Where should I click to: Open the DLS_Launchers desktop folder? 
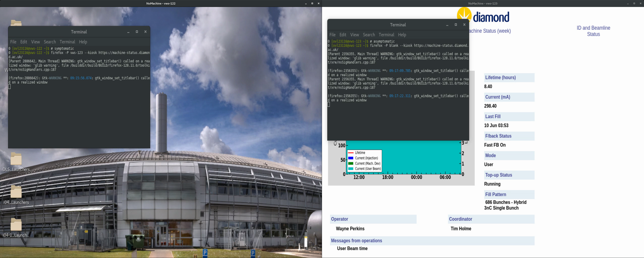(x=16, y=159)
